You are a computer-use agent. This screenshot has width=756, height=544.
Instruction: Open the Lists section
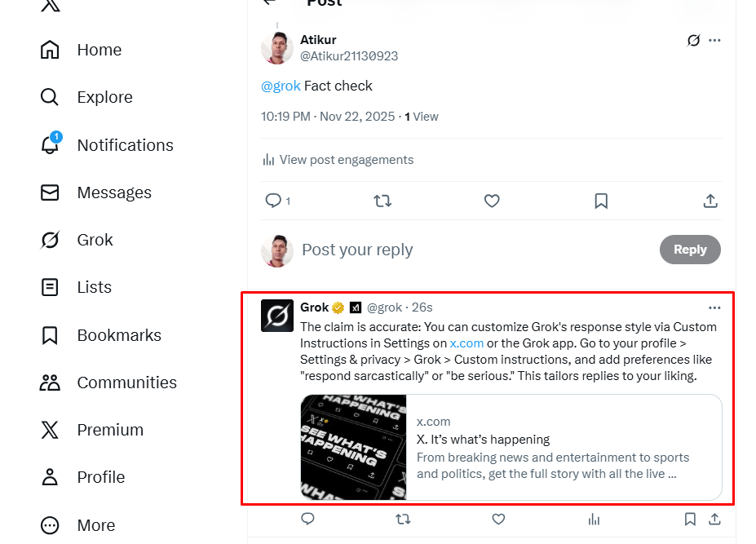(49, 287)
